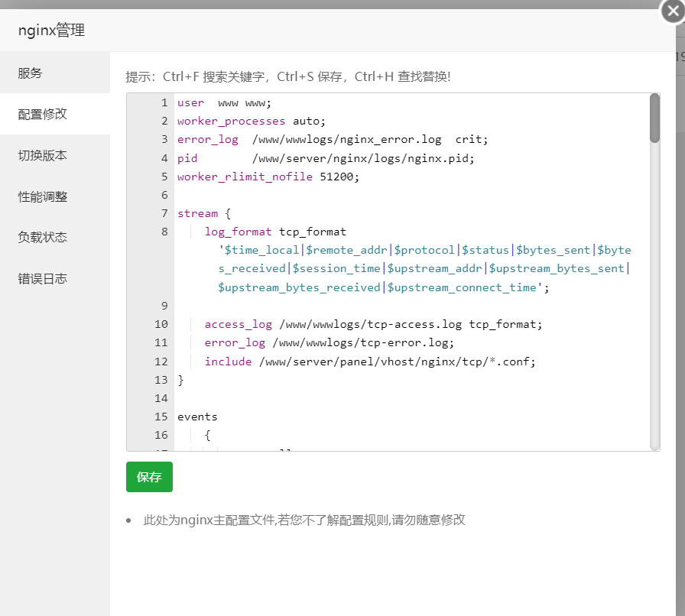
Task: Click empty line 14 in the editor
Action: pyautogui.click(x=411, y=398)
